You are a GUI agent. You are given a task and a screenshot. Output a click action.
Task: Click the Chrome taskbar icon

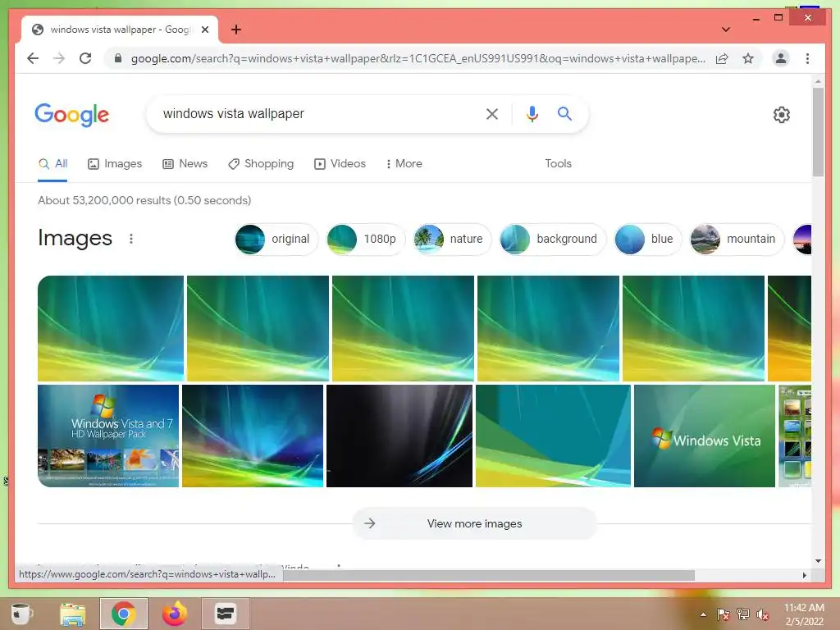pos(124,614)
